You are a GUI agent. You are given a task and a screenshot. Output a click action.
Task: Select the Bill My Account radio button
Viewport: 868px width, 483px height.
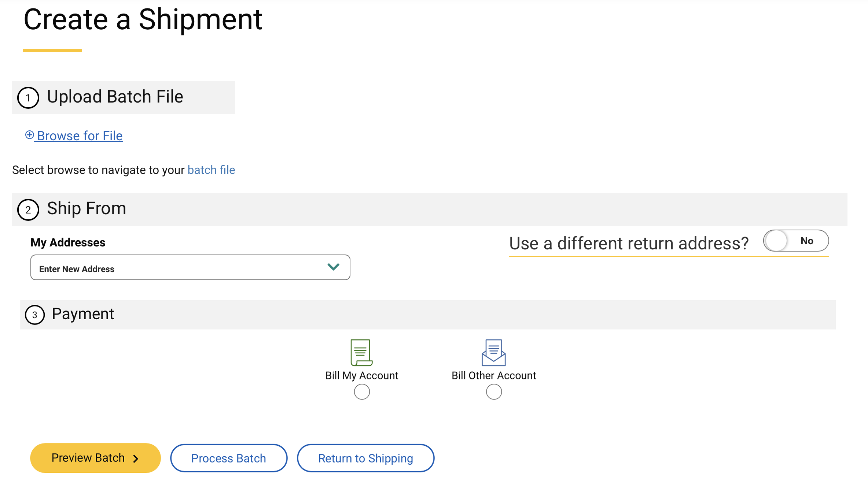pyautogui.click(x=362, y=392)
